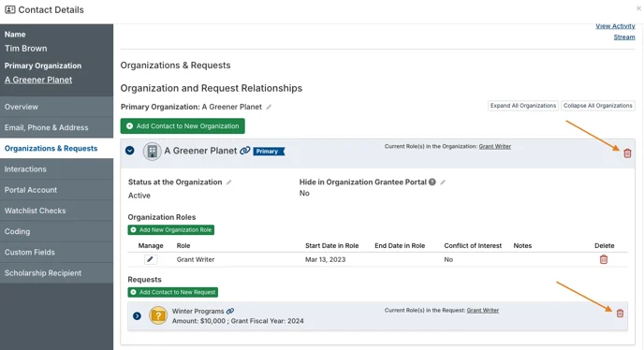Click Collapse All Organizations button

click(597, 106)
